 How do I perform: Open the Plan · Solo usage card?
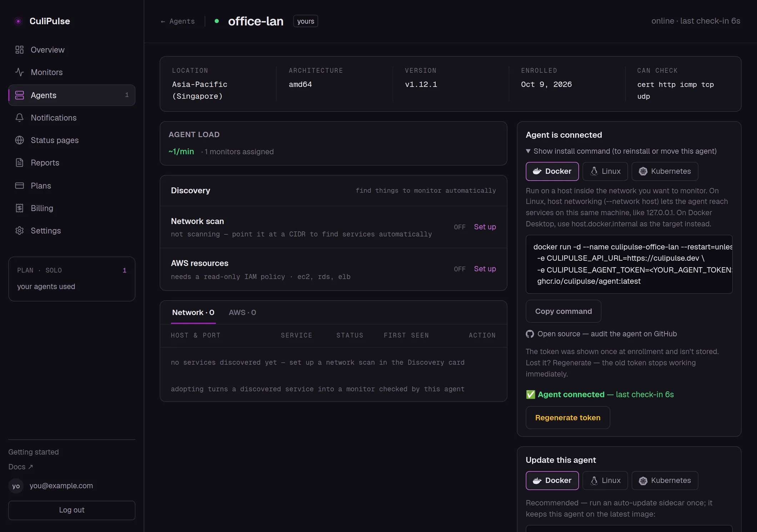(72, 279)
